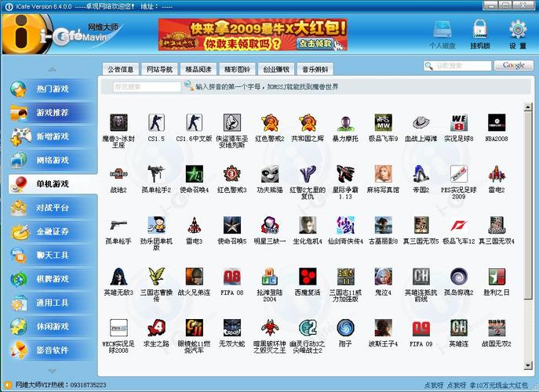Click the game search magnifier button
Viewport: 539px width, 392px height.
189,86
